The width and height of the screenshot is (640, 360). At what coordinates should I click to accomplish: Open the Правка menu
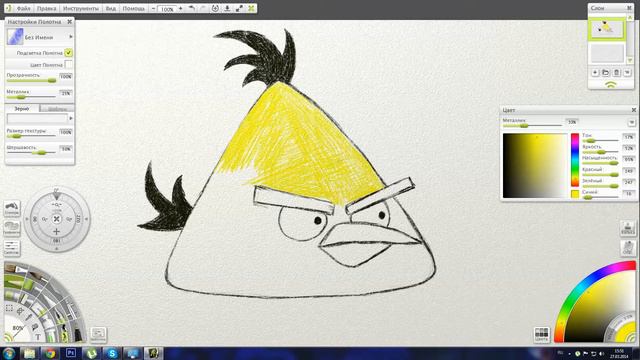[47, 8]
